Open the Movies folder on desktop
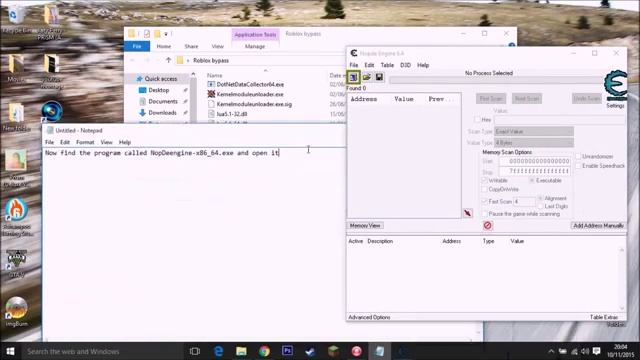The height and width of the screenshot is (360, 640). tap(16, 68)
